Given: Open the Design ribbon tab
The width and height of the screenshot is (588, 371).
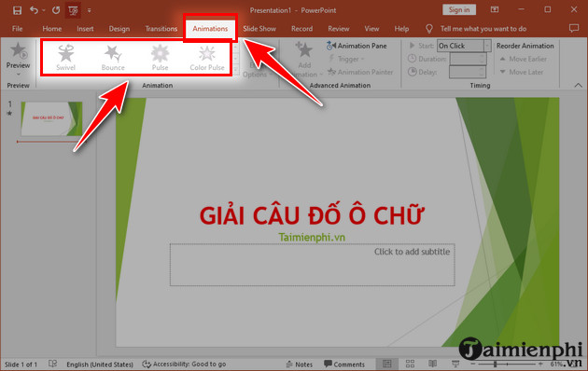Looking at the screenshot, I should point(119,29).
